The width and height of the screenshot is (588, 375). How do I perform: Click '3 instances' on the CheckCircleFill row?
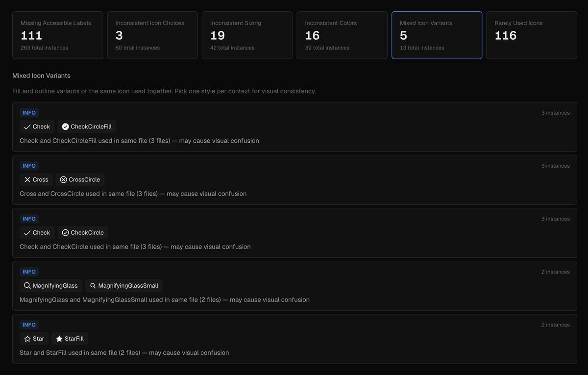555,113
